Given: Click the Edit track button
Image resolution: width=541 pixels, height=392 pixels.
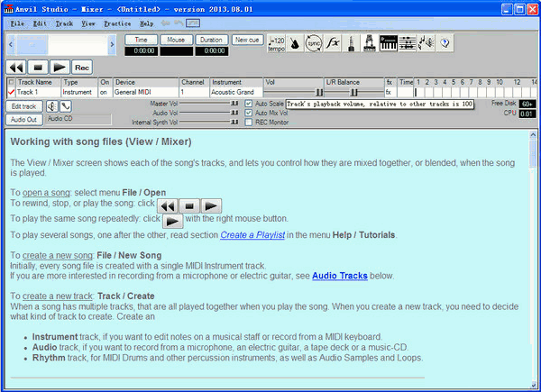Looking at the screenshot, I should pyautogui.click(x=23, y=106).
